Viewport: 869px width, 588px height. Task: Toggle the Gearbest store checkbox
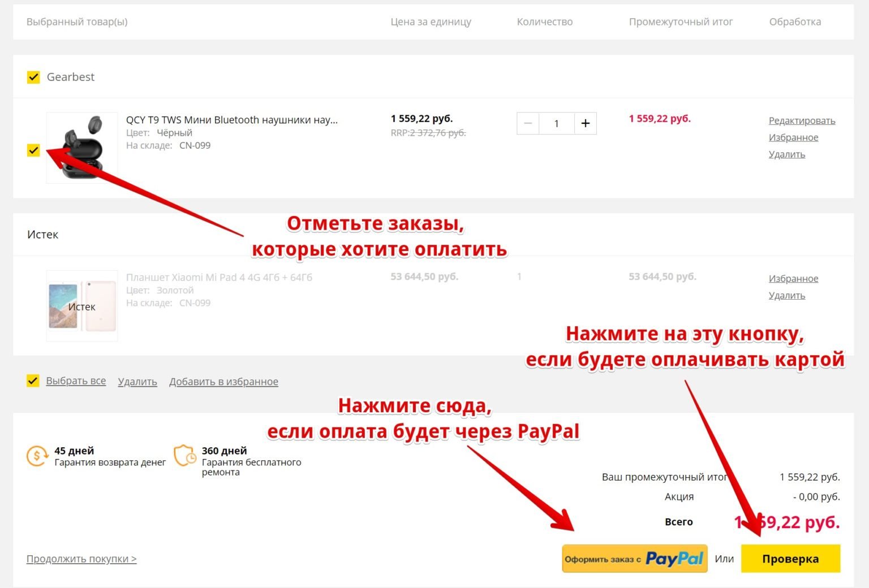coord(33,77)
